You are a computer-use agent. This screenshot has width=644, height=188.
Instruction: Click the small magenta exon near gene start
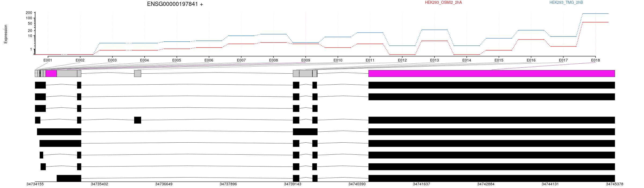click(51, 74)
